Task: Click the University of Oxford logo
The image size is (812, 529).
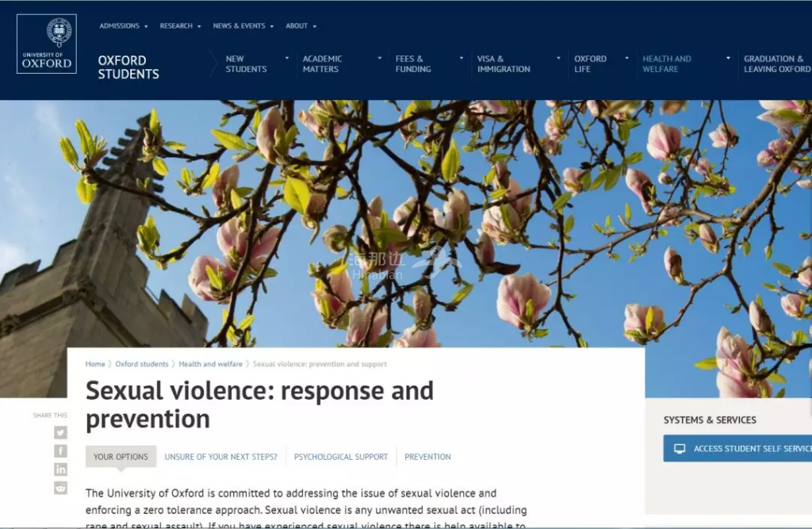Action: [47, 44]
